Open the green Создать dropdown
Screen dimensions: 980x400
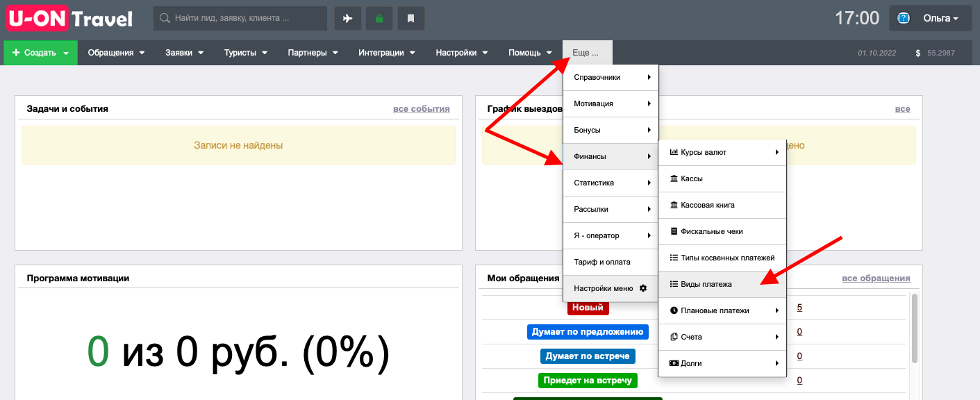click(x=41, y=53)
